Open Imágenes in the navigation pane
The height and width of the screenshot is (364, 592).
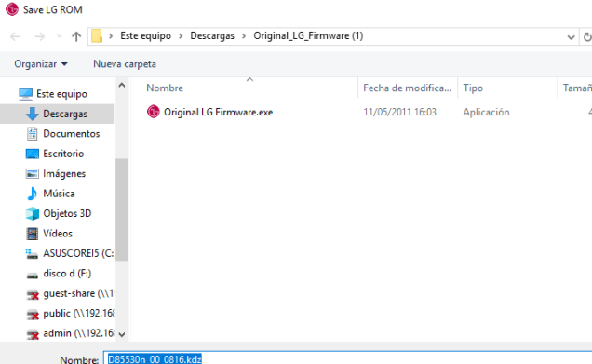point(64,174)
